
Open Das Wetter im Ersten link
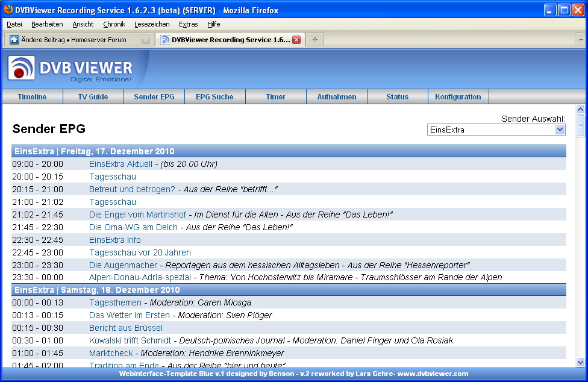point(130,315)
